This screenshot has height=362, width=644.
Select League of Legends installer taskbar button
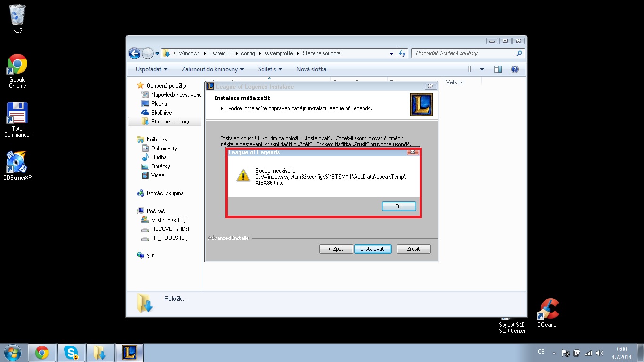click(x=129, y=353)
